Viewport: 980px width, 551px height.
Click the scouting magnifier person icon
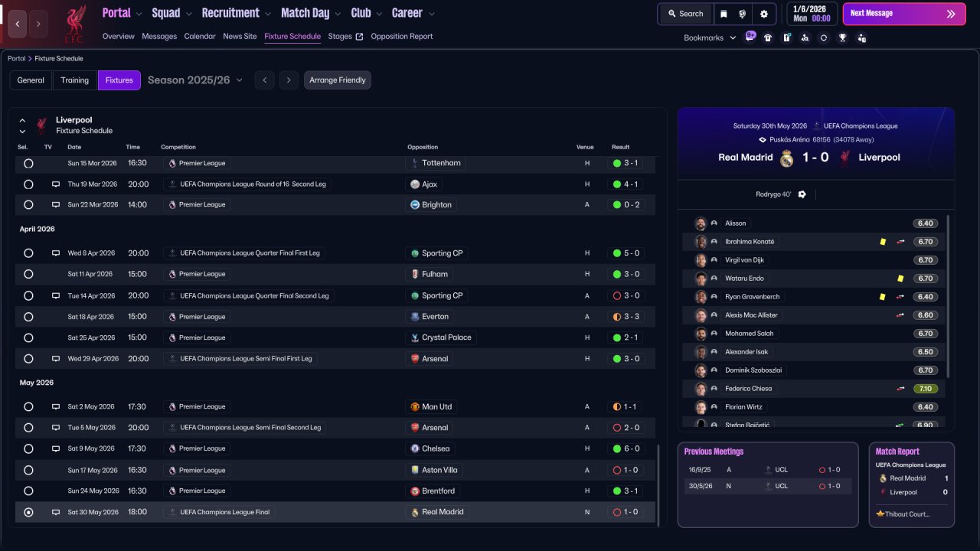pos(805,37)
